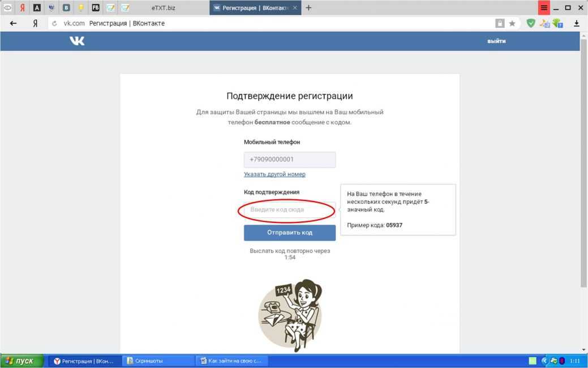This screenshot has width=588, height=368.
Task: Open the FB pinned tab
Action: pos(96,7)
